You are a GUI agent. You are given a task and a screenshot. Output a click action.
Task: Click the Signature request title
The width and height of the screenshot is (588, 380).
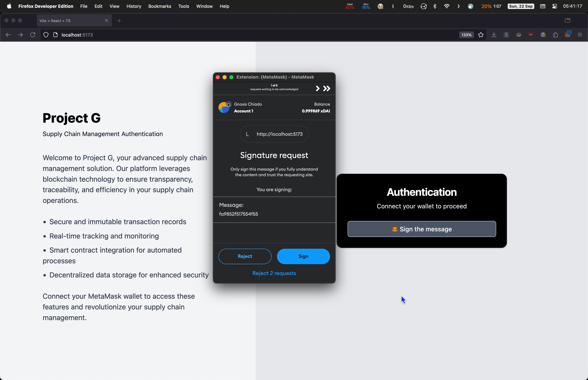[274, 155]
